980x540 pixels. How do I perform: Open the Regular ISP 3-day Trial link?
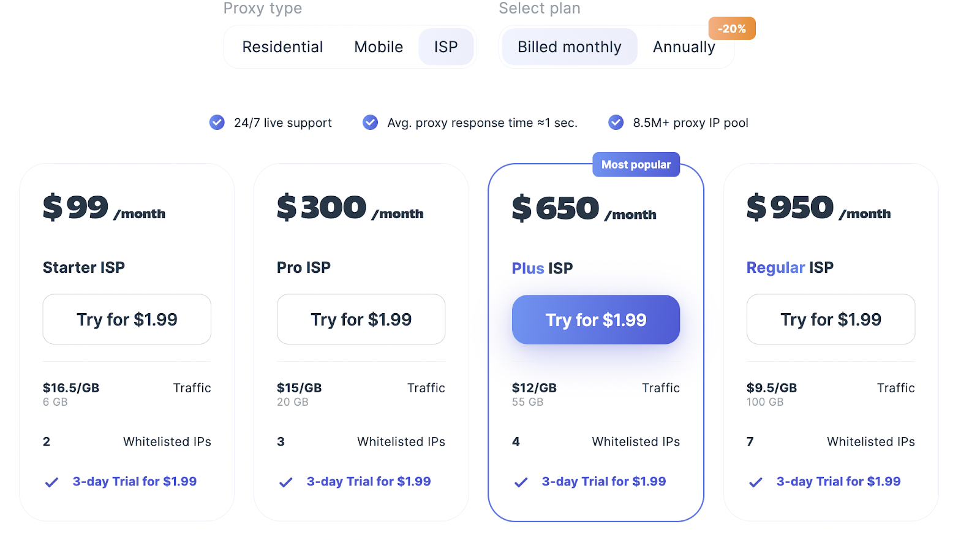[x=838, y=482]
